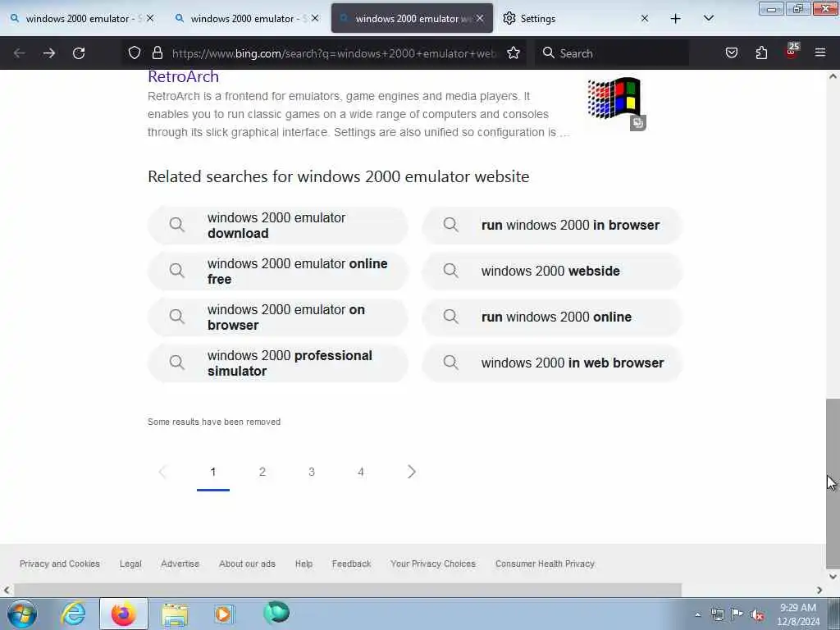Viewport: 840px width, 630px height.
Task: Reload the current Bing page
Action: (79, 53)
